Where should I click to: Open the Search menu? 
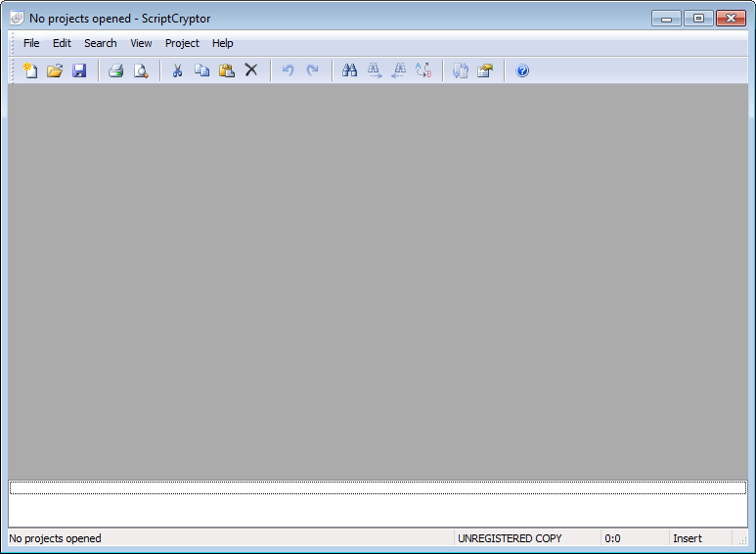tap(101, 43)
